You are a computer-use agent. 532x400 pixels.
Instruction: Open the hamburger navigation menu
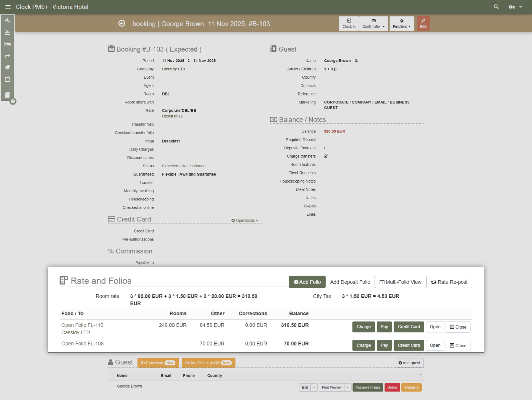coord(8,7)
